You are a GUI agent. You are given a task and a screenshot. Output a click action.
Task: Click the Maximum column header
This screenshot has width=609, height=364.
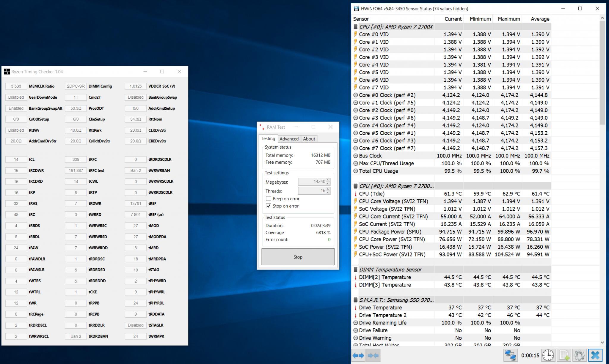(x=508, y=19)
